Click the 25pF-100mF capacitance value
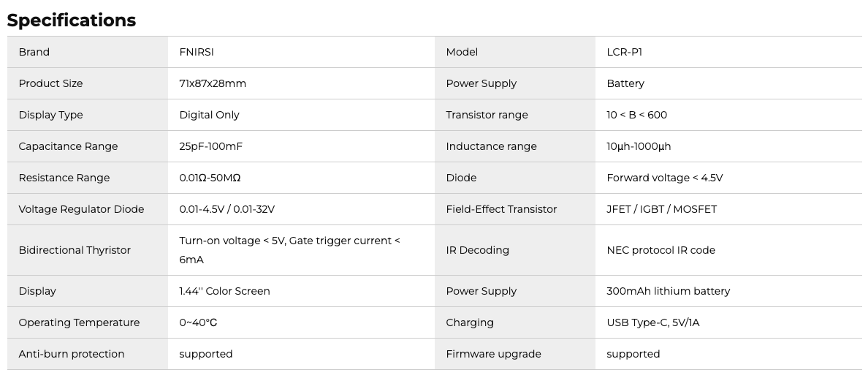 pyautogui.click(x=210, y=146)
